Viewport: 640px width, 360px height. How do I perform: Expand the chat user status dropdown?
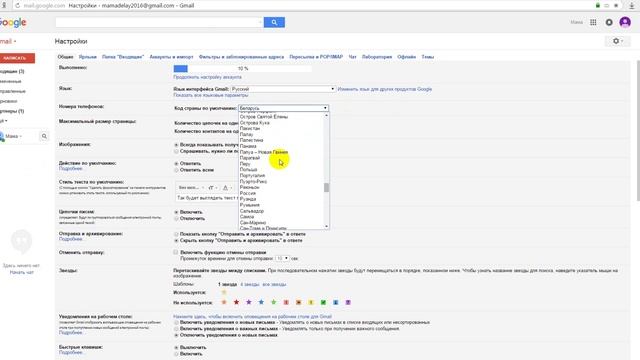[x=14, y=136]
